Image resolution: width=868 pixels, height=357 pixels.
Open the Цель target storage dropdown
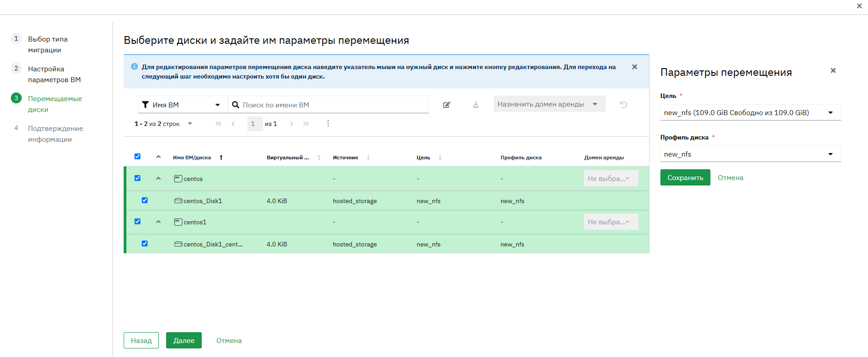(750, 112)
